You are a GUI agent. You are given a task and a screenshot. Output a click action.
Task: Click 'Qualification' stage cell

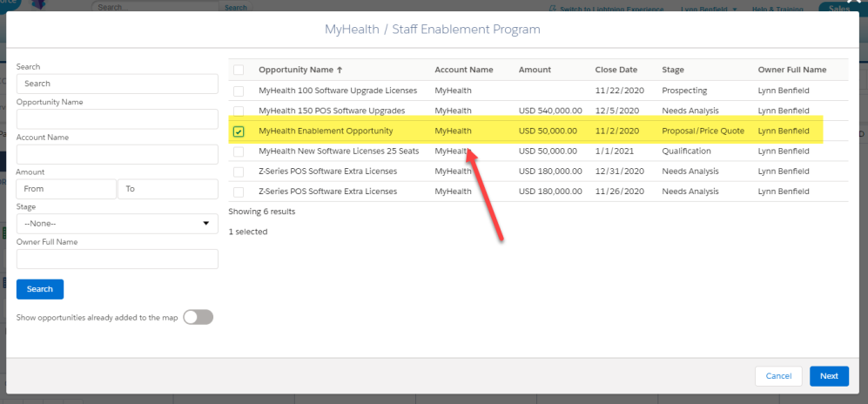pyautogui.click(x=686, y=151)
